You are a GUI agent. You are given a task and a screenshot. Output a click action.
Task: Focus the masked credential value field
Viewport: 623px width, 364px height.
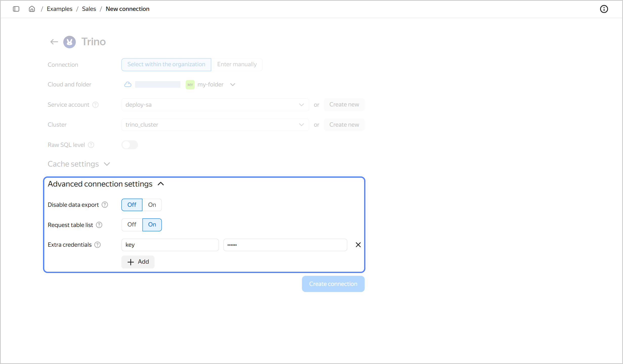point(285,245)
